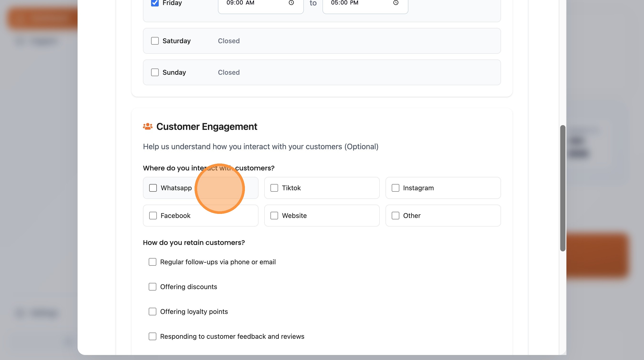The height and width of the screenshot is (360, 644).
Task: Enable Sunday opening hours
Action: click(x=154, y=72)
